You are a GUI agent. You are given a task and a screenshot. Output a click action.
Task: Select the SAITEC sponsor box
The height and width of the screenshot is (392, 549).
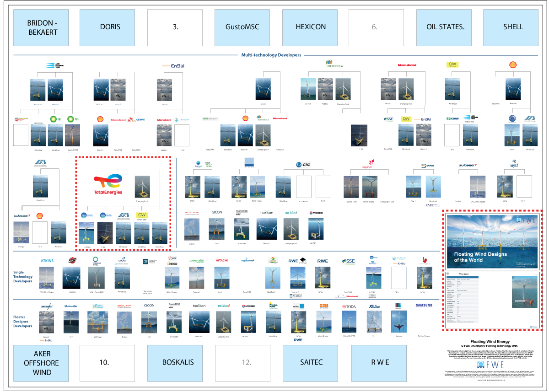click(x=312, y=363)
